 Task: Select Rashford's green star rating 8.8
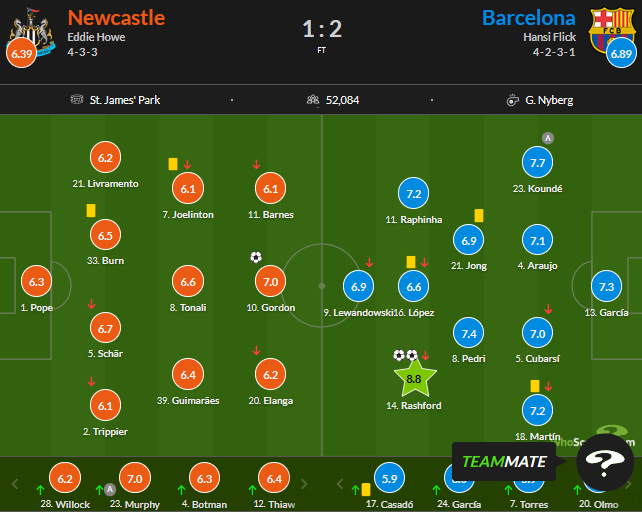point(415,379)
